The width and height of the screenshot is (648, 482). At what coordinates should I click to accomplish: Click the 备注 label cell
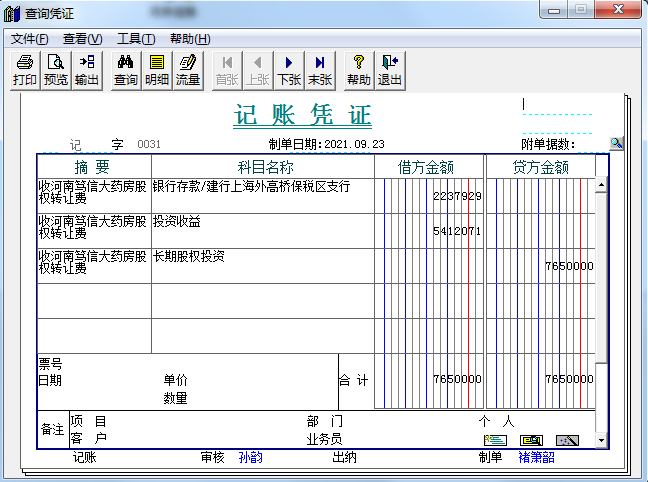tap(53, 430)
